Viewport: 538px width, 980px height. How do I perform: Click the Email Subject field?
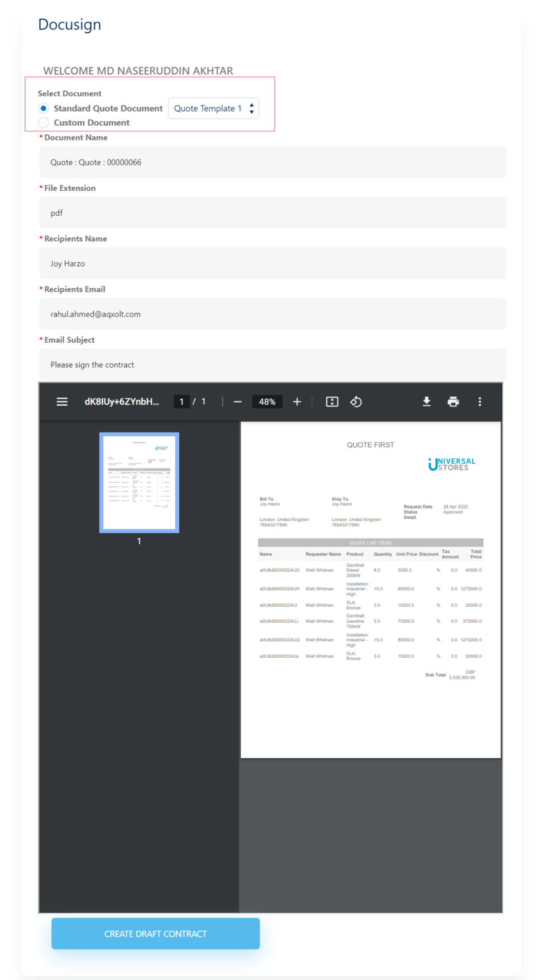click(272, 364)
